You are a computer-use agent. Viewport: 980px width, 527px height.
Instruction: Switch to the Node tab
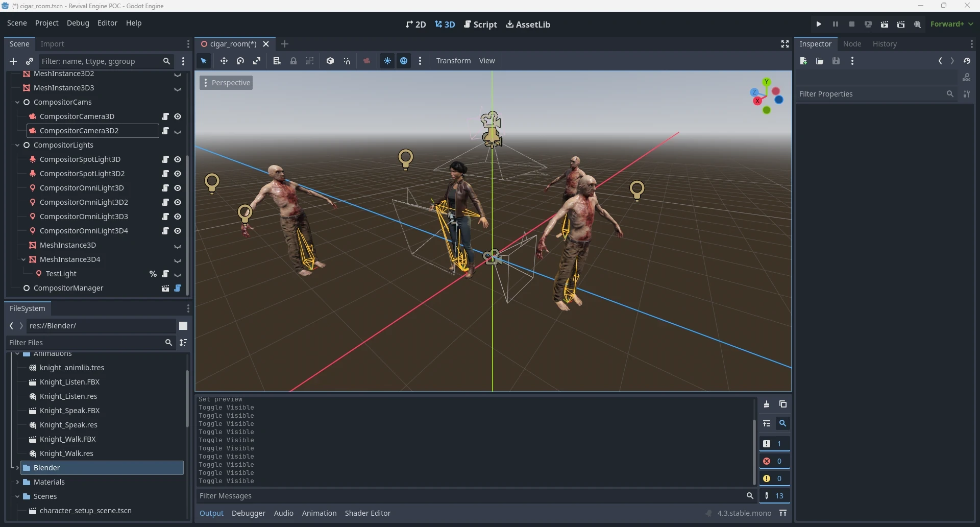pyautogui.click(x=852, y=44)
